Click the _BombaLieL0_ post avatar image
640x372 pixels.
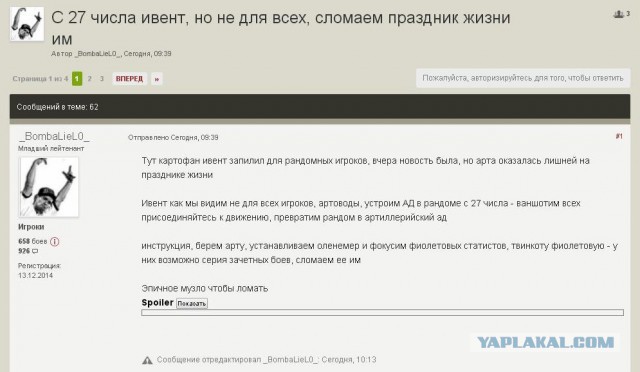click(49, 187)
